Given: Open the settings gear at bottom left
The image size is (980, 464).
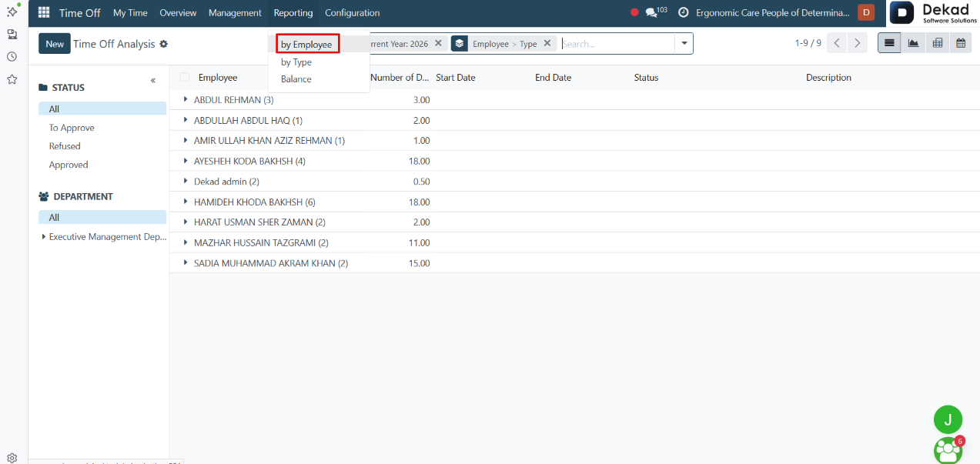Looking at the screenshot, I should [x=12, y=458].
